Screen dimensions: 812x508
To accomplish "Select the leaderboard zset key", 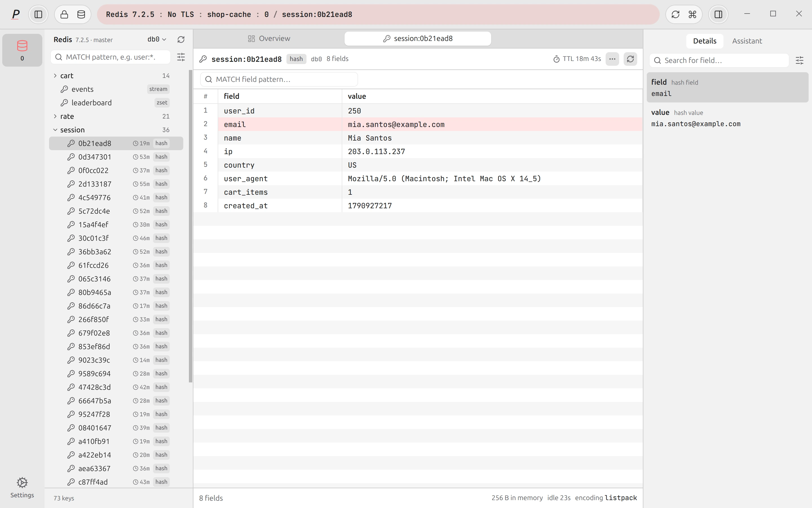I will pos(116,103).
